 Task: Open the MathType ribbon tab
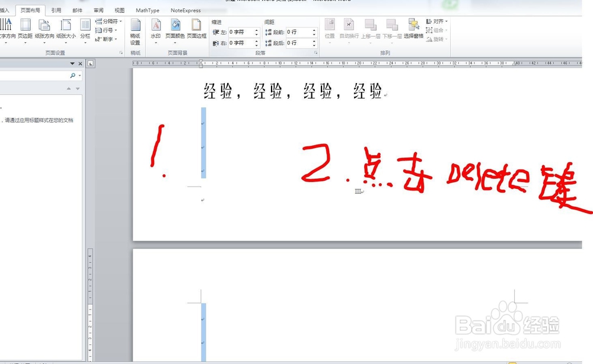pyautogui.click(x=147, y=9)
